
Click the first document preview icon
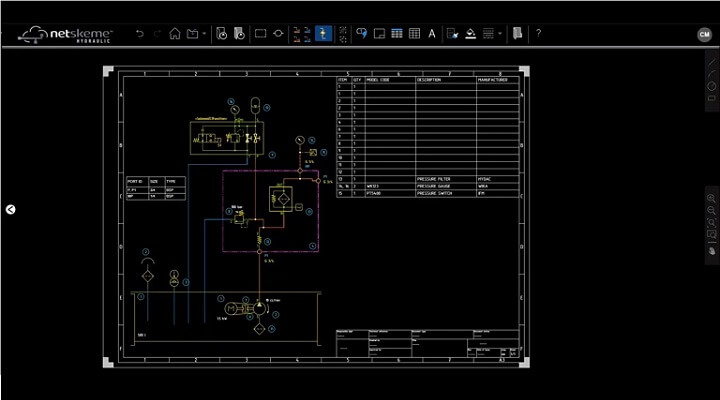[x=221, y=34]
